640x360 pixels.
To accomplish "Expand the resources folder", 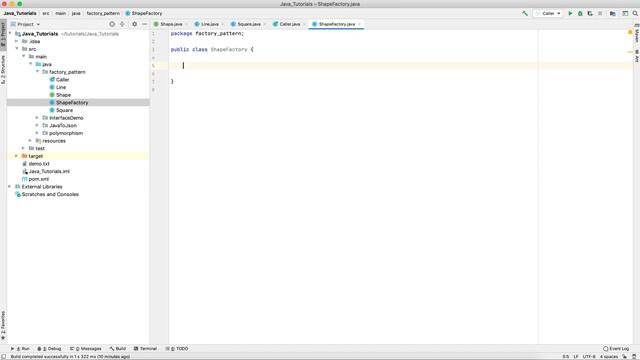I will point(31,140).
